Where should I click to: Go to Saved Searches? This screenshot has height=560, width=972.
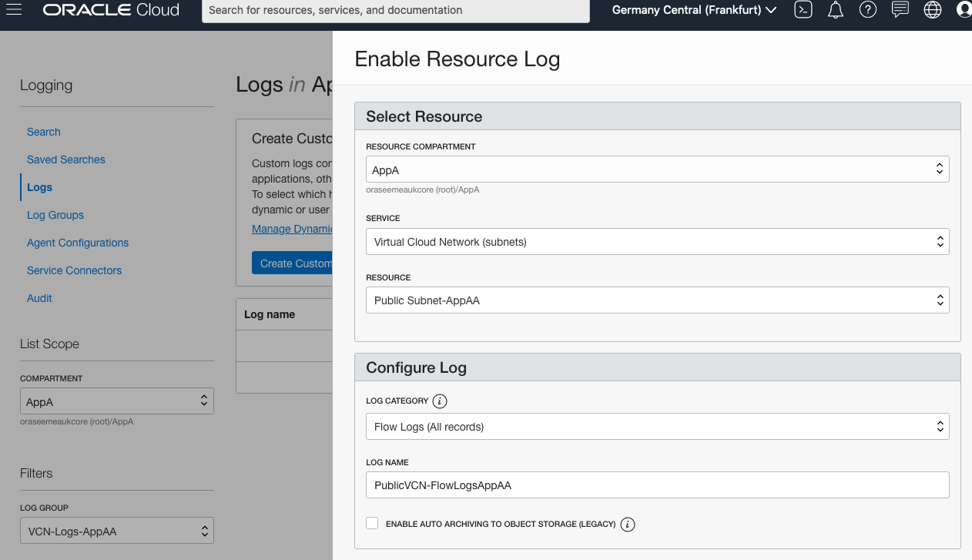[x=66, y=159]
